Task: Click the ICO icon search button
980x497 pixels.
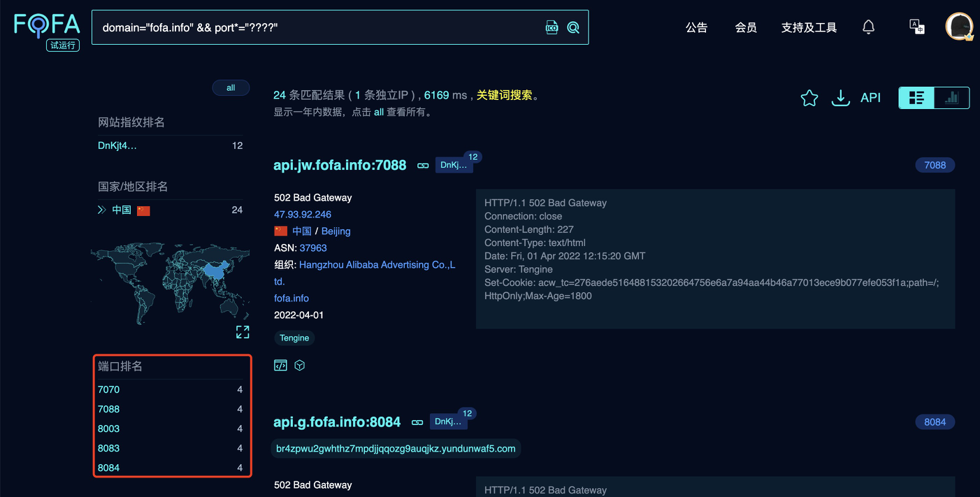Action: 552,27
